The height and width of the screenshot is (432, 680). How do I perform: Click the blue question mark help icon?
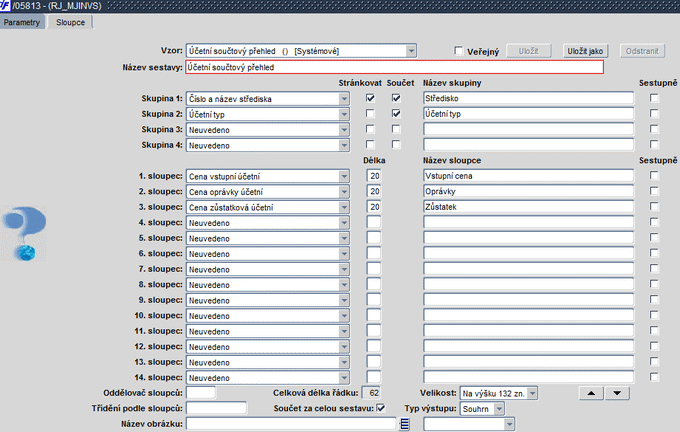22,233
